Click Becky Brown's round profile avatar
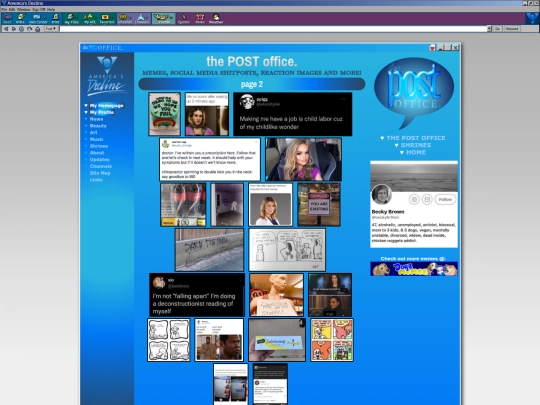Screen dimensions: 540x405 [382, 194]
